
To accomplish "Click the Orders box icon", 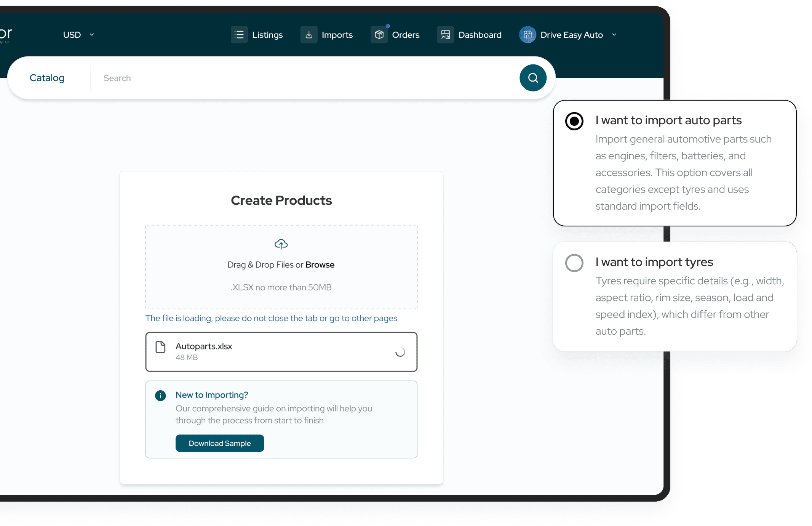I will point(379,35).
